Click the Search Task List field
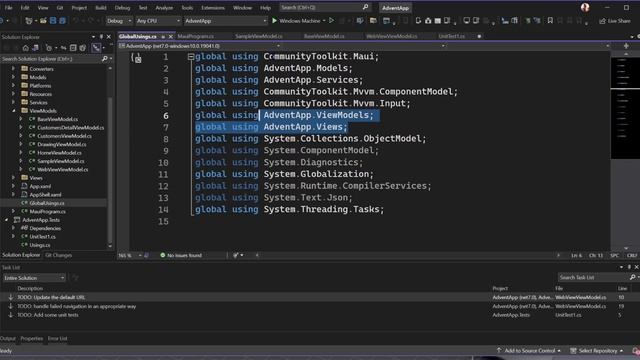Viewport: 640px width, 360px height. [x=593, y=278]
